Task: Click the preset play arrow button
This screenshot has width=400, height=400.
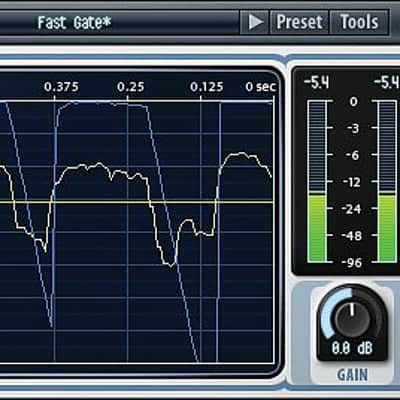Action: point(254,22)
